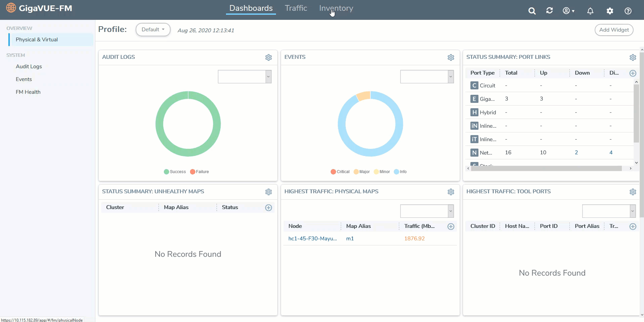Sort by Port Alias column header
The width and height of the screenshot is (644, 322).
587,226
